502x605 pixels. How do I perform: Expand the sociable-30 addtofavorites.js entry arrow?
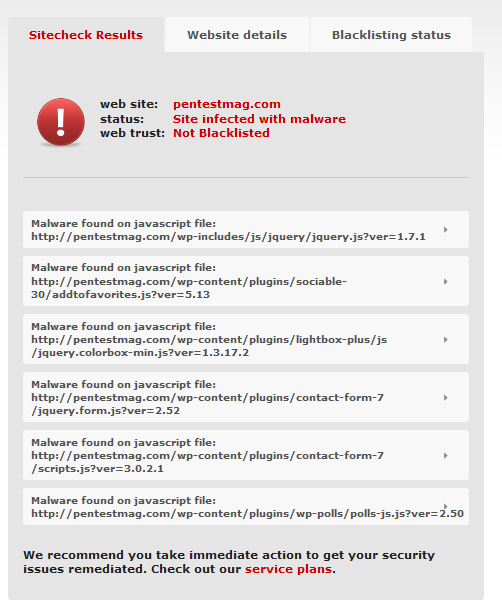tap(446, 282)
